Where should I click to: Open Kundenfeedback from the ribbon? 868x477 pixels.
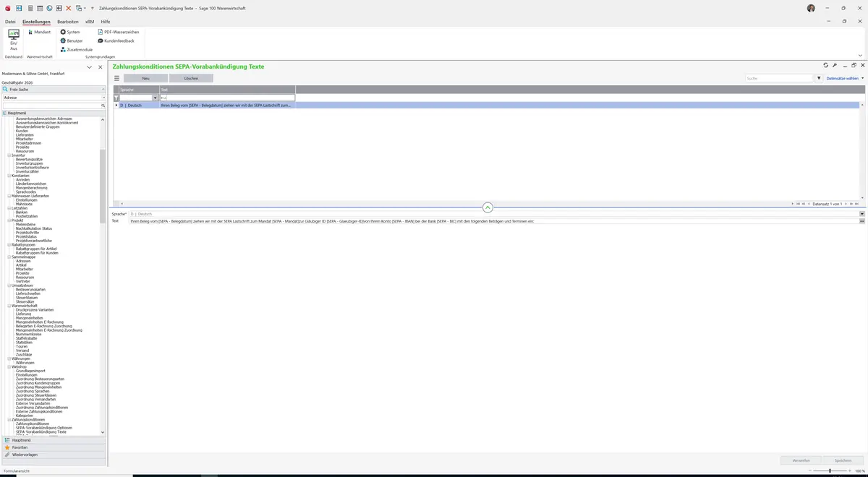pos(116,40)
